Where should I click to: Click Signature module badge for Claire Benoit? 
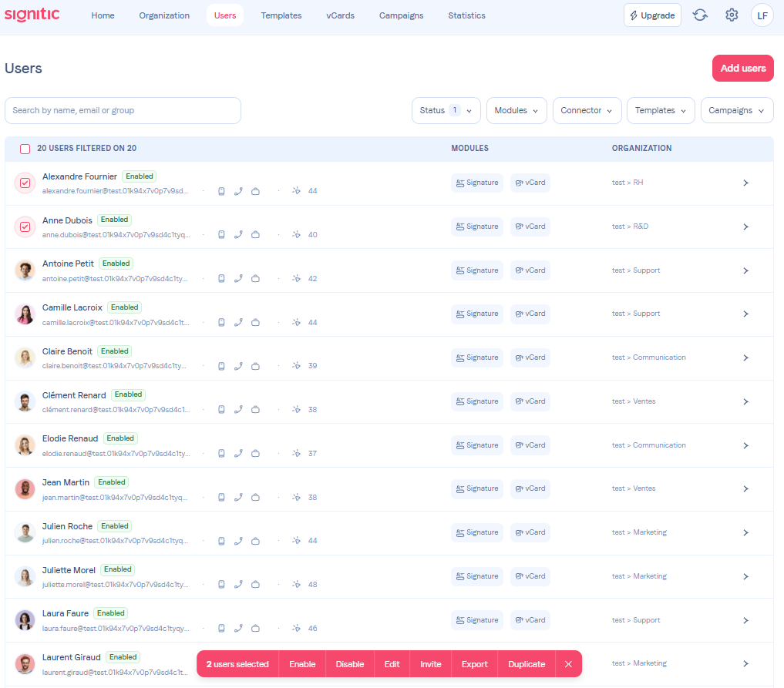click(x=477, y=357)
